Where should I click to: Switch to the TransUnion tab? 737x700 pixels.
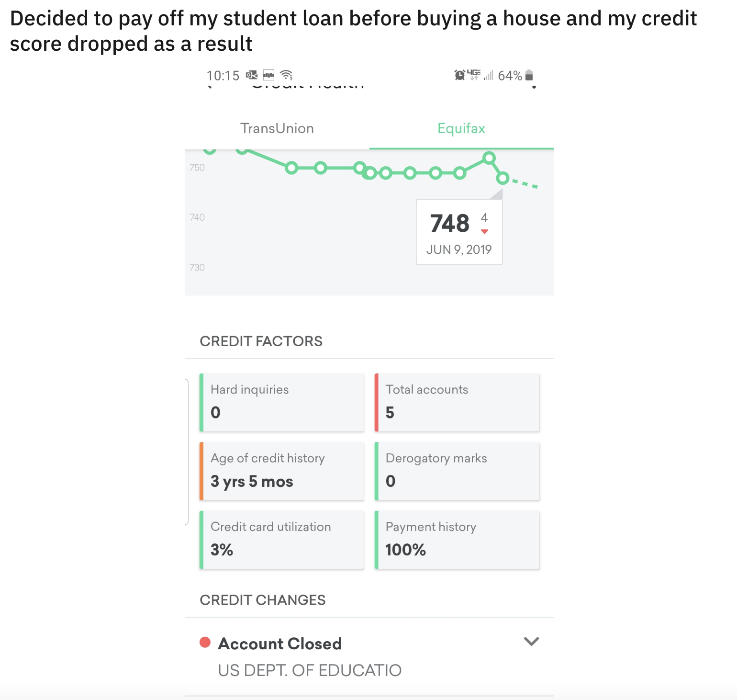point(277,128)
